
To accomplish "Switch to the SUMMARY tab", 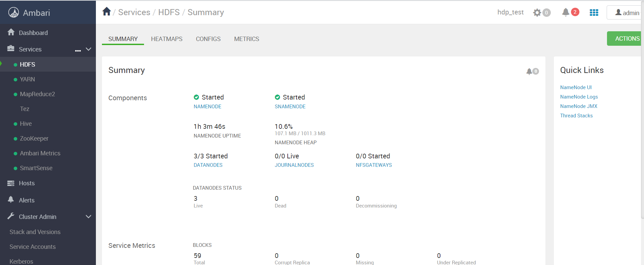I will (x=123, y=39).
